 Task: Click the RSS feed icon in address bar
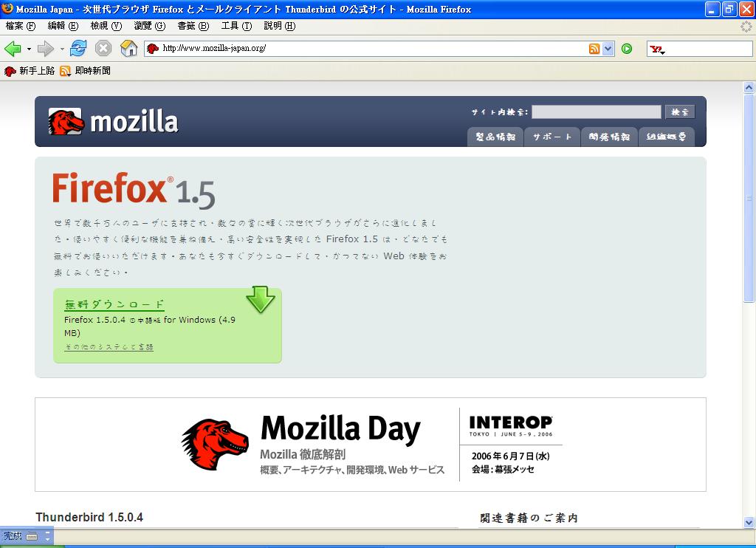(x=594, y=48)
